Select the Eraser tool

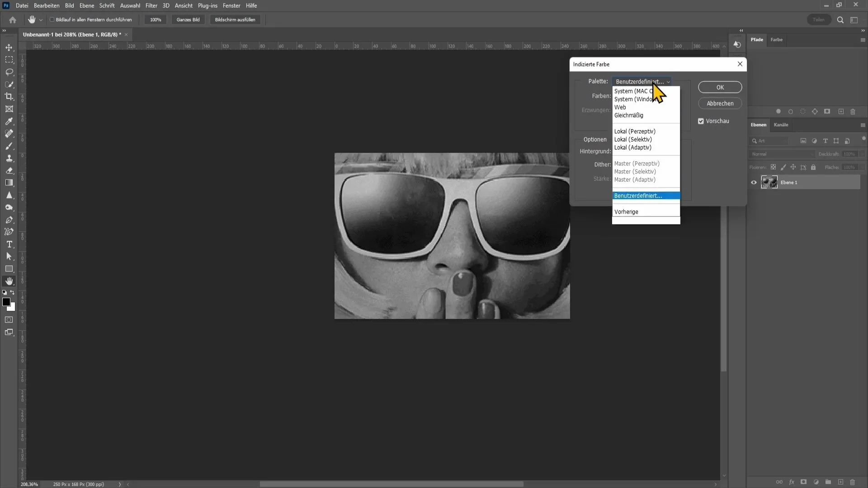9,171
